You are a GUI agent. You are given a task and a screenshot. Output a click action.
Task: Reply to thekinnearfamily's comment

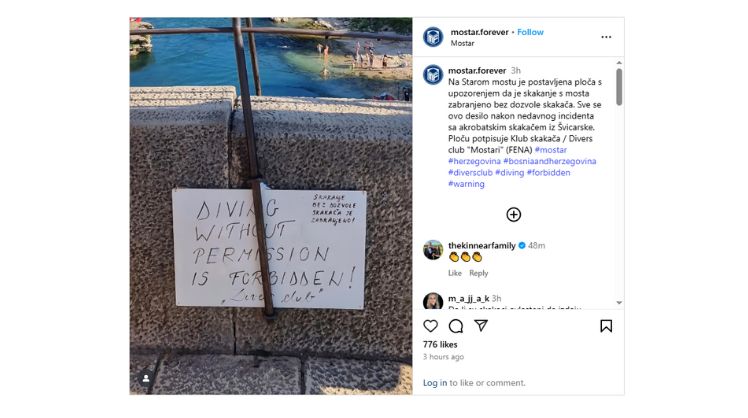478,273
